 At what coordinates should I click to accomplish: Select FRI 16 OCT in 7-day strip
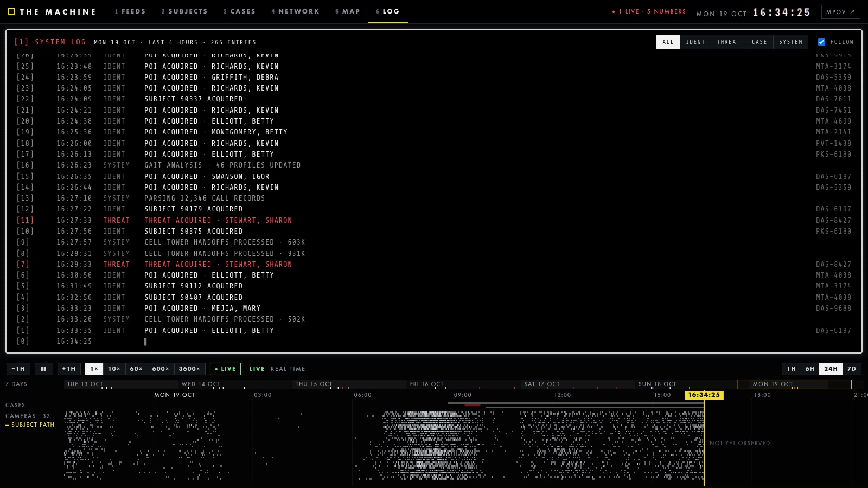point(426,384)
